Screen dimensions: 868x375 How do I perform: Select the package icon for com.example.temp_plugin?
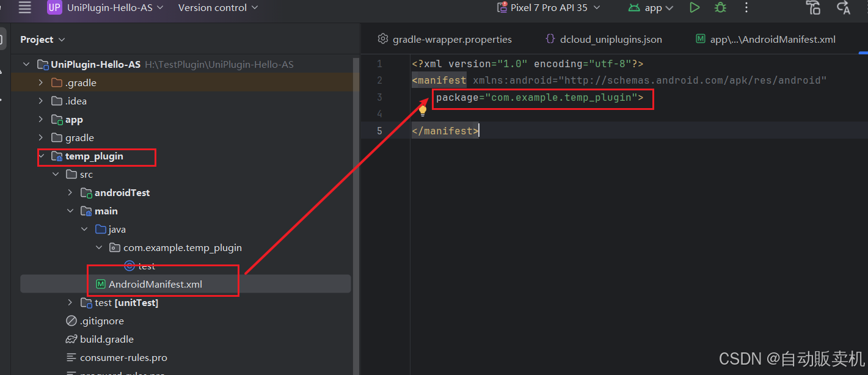[x=114, y=247]
